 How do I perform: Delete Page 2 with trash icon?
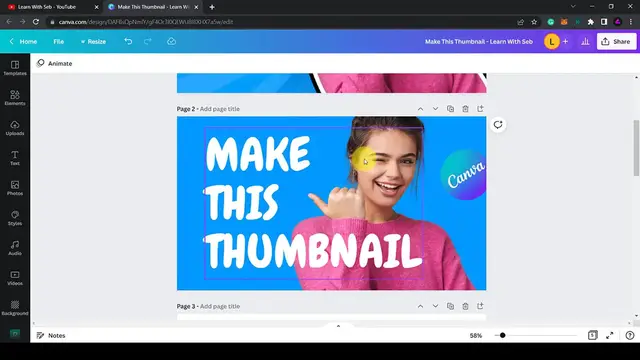465,109
